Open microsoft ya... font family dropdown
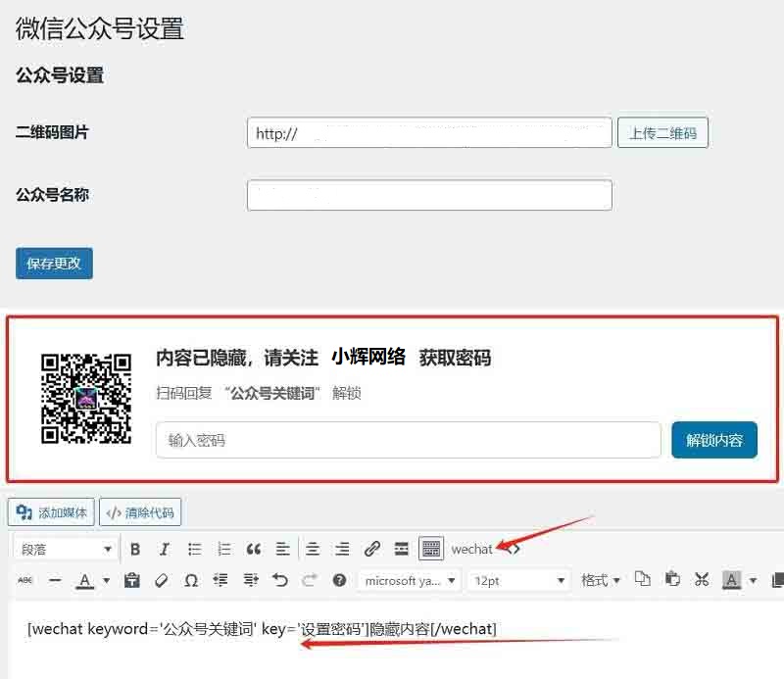This screenshot has width=784, height=679. point(410,580)
